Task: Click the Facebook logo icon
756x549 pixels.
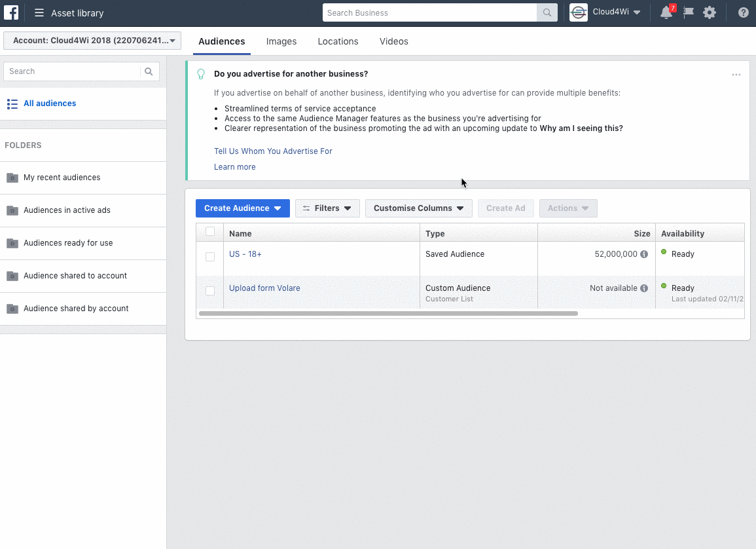Action: (x=11, y=12)
